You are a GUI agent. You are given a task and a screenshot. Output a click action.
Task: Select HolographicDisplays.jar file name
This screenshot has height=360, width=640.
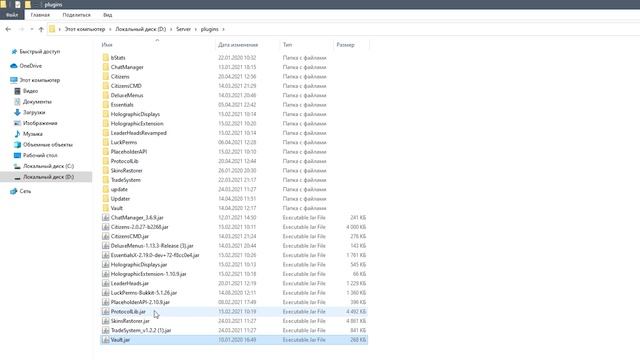click(x=139, y=264)
